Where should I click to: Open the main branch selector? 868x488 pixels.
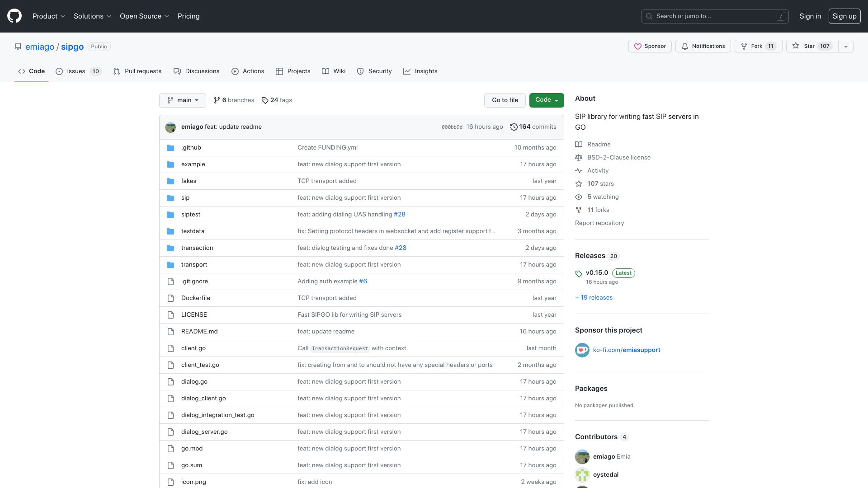tap(183, 100)
